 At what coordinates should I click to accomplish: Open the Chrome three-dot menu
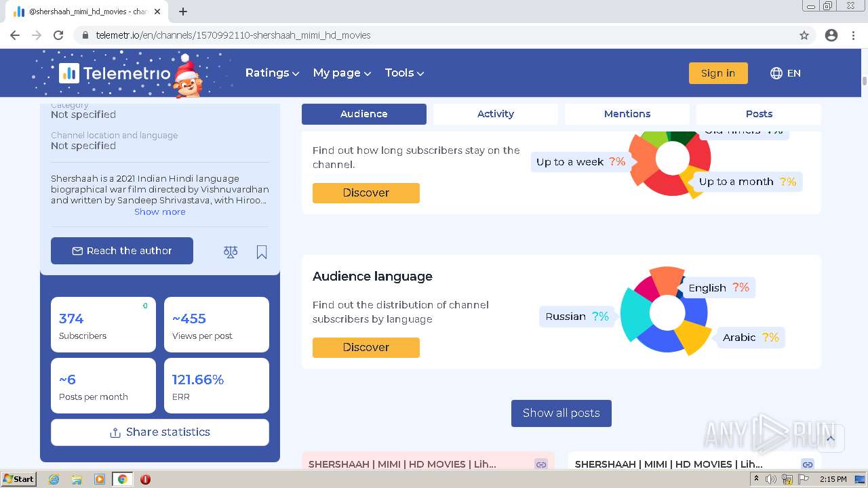pyautogui.click(x=853, y=35)
